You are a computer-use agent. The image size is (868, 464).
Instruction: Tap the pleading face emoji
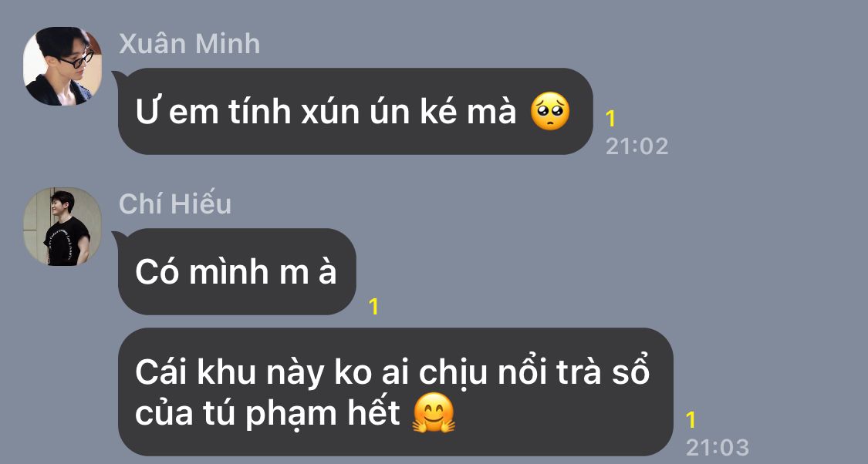[x=549, y=111]
